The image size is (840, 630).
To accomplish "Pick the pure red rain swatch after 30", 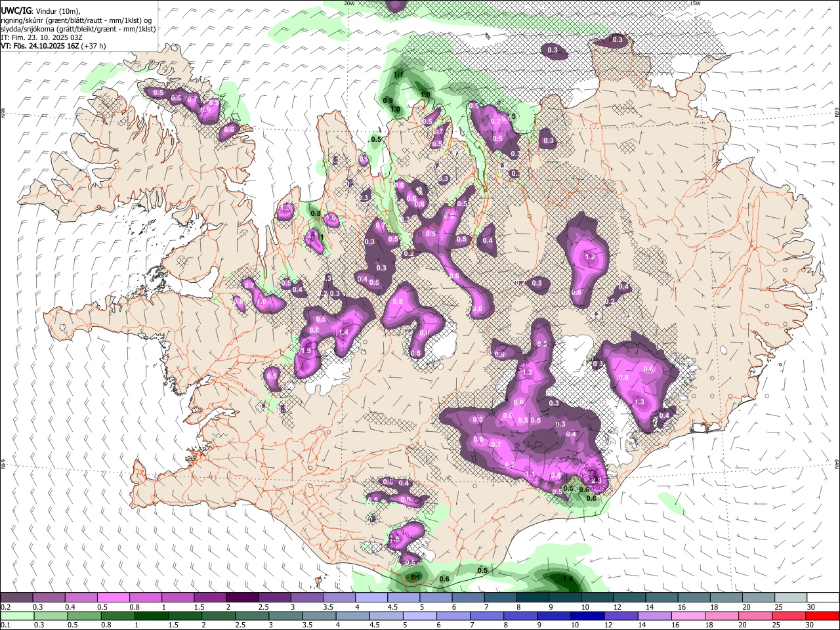I will [822, 616].
